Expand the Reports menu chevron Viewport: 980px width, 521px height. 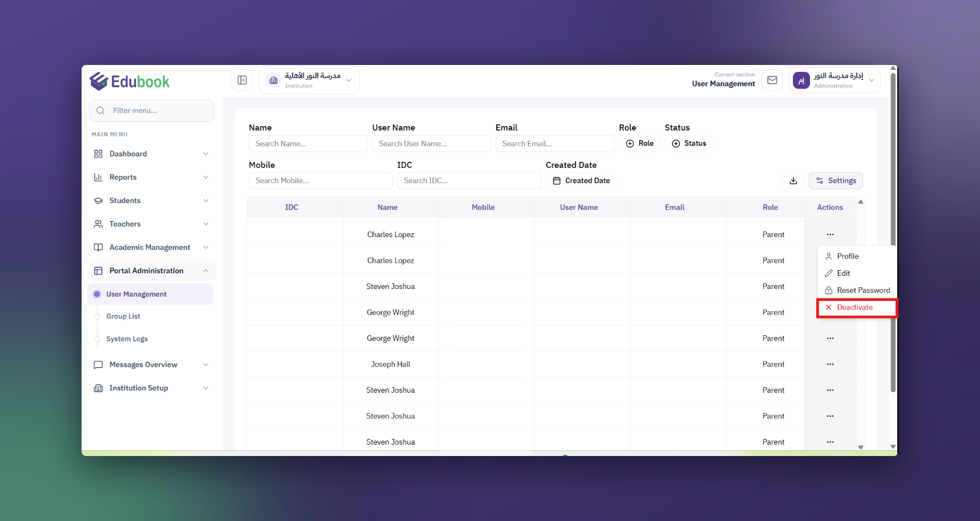point(206,177)
